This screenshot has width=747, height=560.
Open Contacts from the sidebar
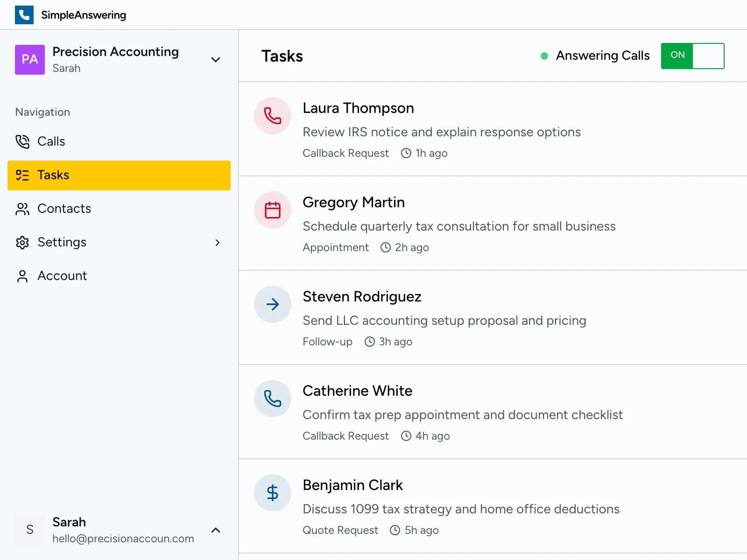click(64, 209)
